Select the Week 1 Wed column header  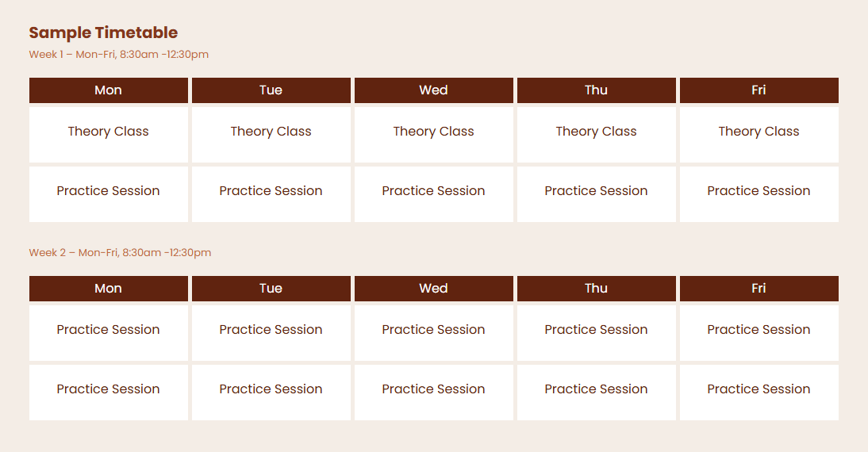click(434, 90)
